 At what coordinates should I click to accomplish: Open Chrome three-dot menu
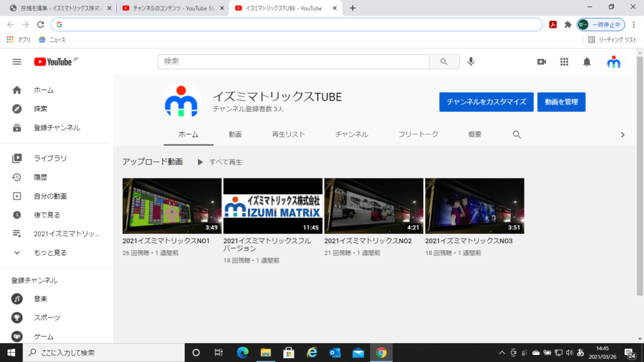634,25
